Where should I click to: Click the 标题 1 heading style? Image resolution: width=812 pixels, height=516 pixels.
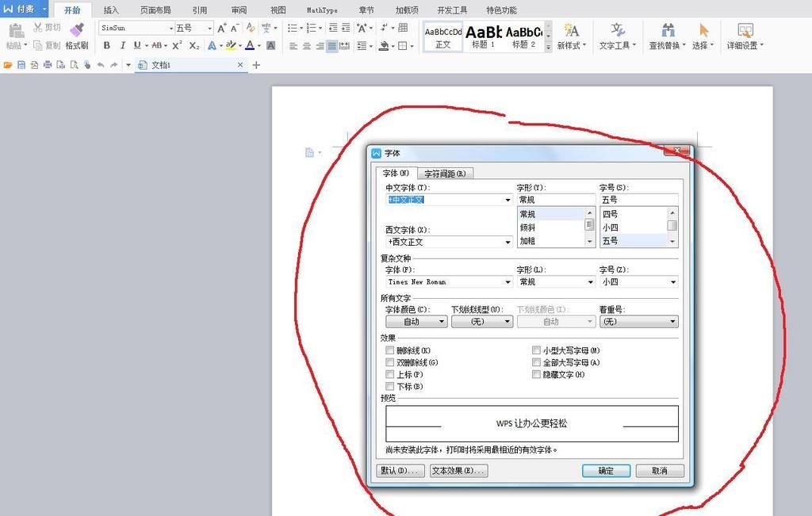tap(484, 36)
